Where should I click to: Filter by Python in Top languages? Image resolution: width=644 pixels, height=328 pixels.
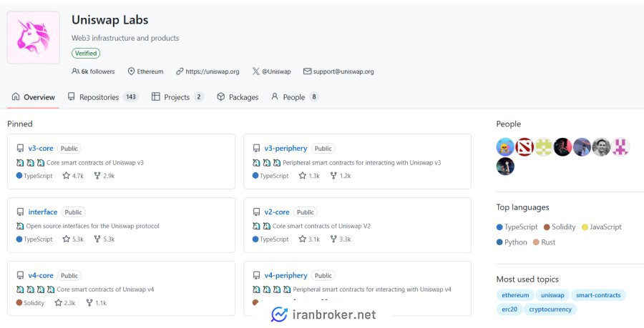[x=512, y=242]
